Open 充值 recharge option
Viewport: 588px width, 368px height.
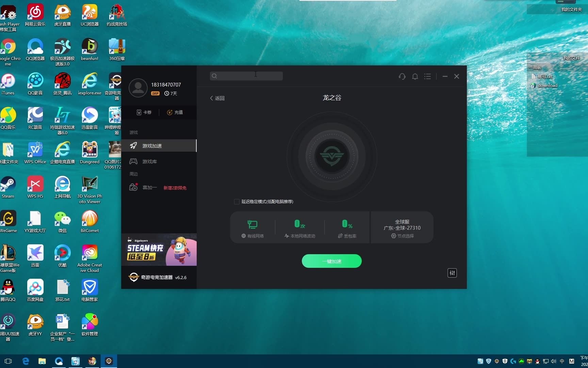pos(175,112)
